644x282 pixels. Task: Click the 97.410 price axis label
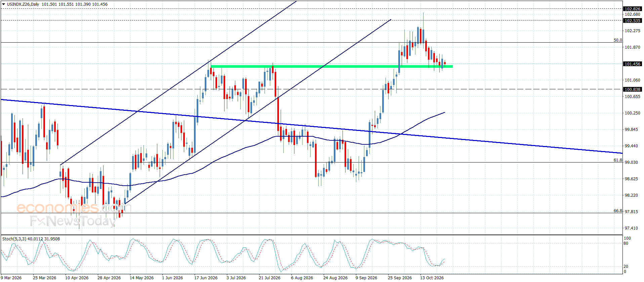point(631,228)
